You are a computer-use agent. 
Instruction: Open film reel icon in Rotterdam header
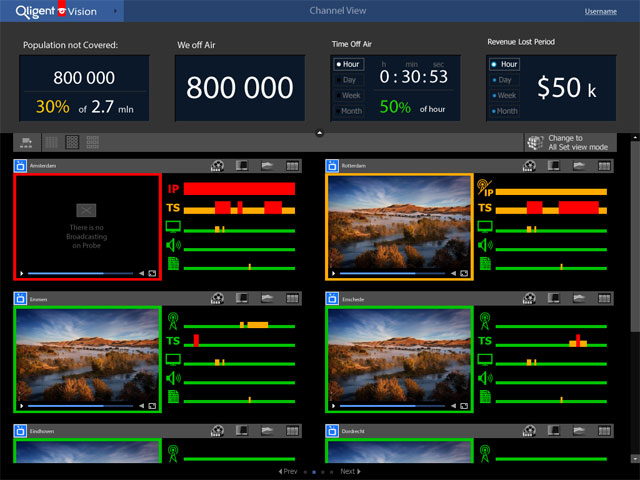click(529, 166)
